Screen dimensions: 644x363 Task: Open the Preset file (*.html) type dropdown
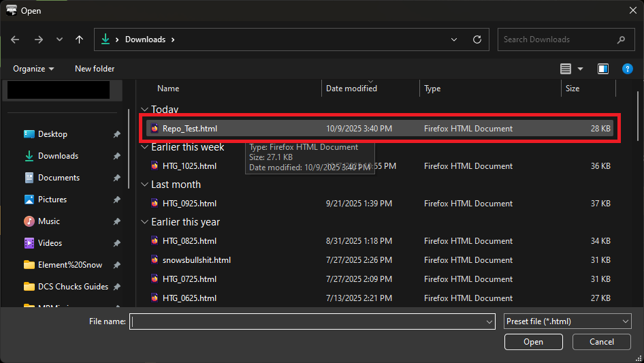tap(567, 321)
